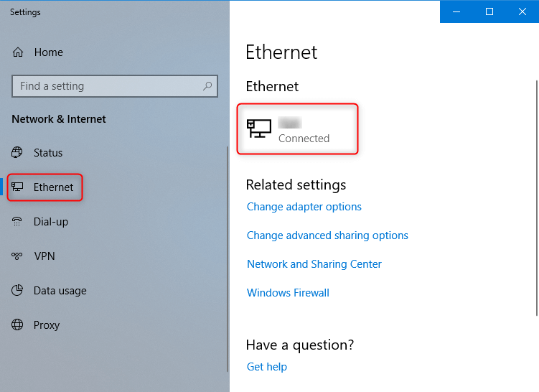Open Windows Firewall link
Screen dimensions: 539x392
click(288, 293)
